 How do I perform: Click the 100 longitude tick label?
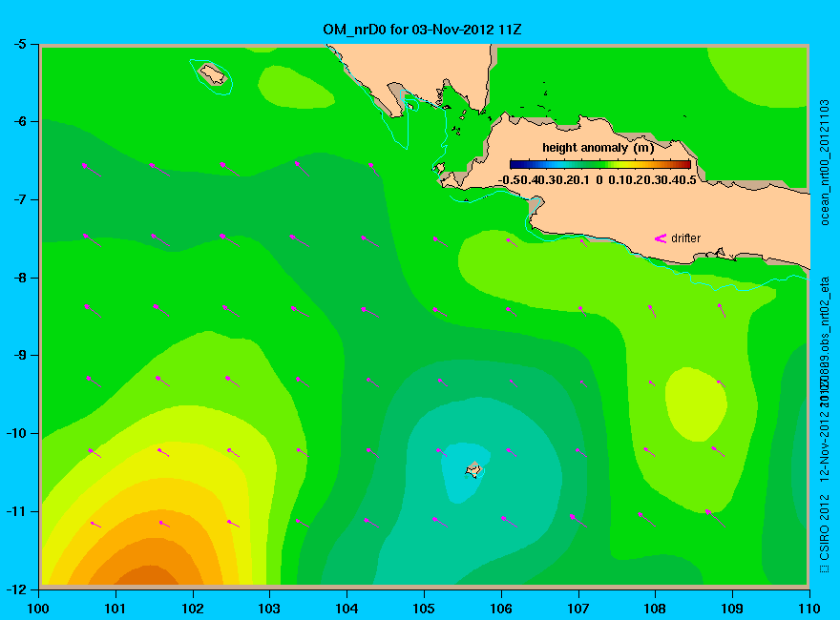[x=38, y=609]
